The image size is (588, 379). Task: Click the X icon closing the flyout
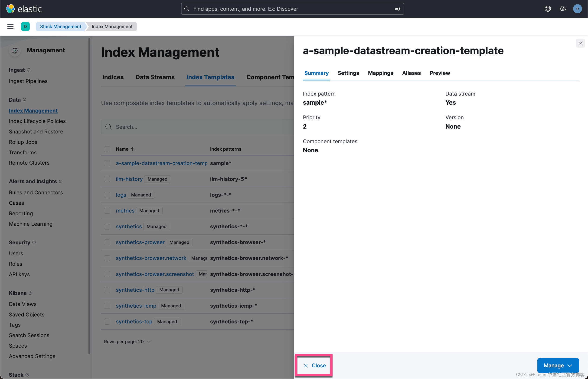pyautogui.click(x=580, y=43)
